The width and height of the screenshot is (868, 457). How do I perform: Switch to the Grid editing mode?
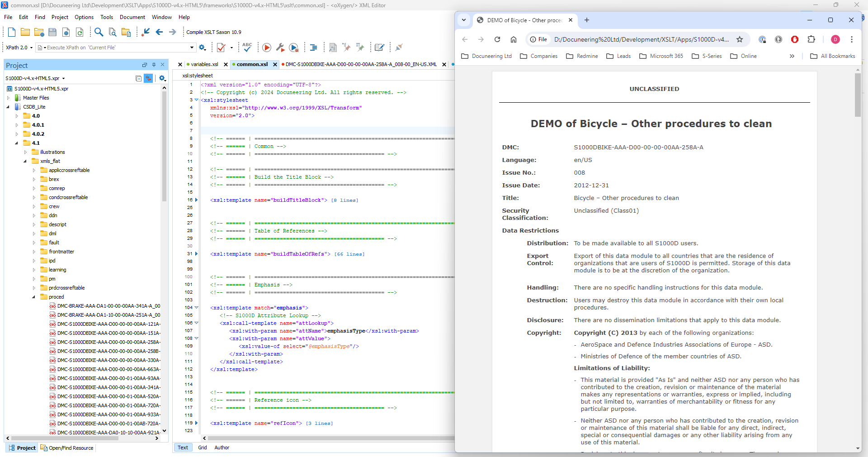[202, 447]
